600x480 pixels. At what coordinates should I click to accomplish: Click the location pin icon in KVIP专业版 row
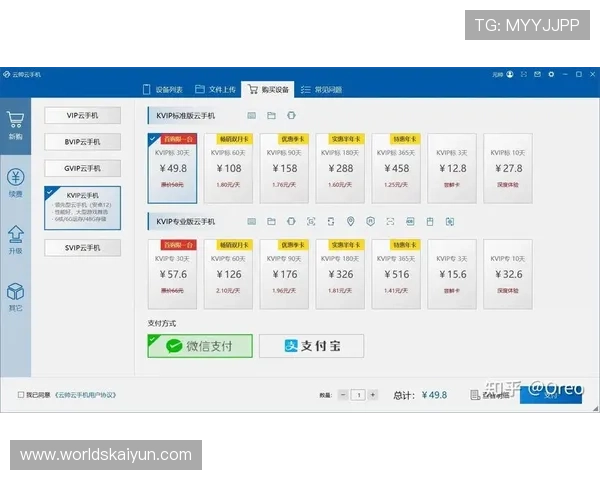click(351, 221)
